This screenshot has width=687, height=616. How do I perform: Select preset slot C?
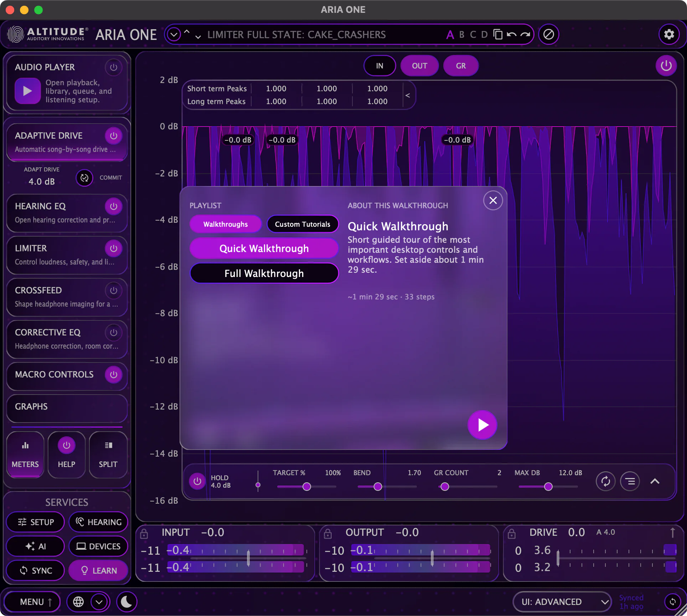click(x=473, y=34)
